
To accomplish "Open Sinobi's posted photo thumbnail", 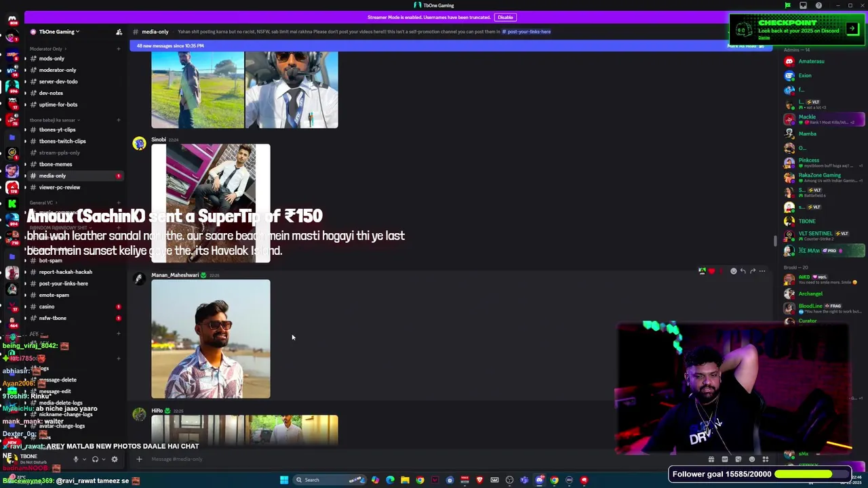I will pos(211,203).
